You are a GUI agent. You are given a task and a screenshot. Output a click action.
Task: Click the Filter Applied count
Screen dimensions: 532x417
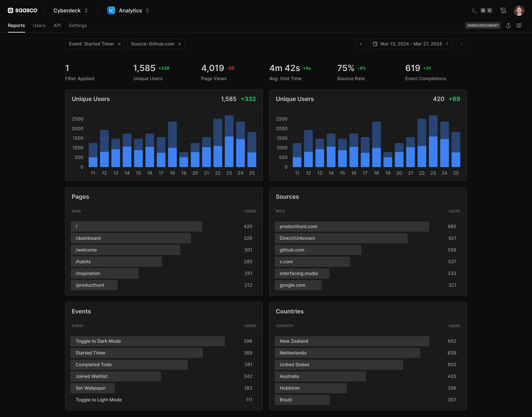(x=79, y=72)
